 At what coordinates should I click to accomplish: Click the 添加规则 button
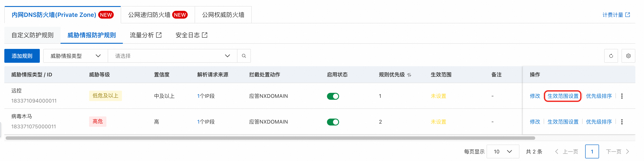(22, 56)
